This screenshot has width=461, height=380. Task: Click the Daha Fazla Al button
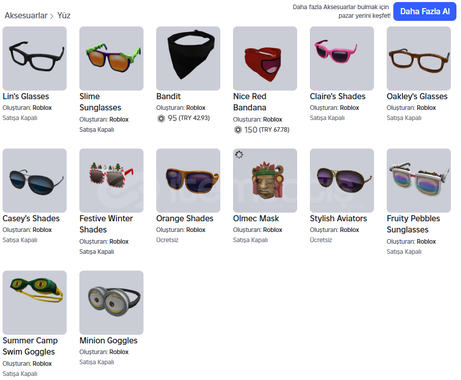tap(425, 11)
